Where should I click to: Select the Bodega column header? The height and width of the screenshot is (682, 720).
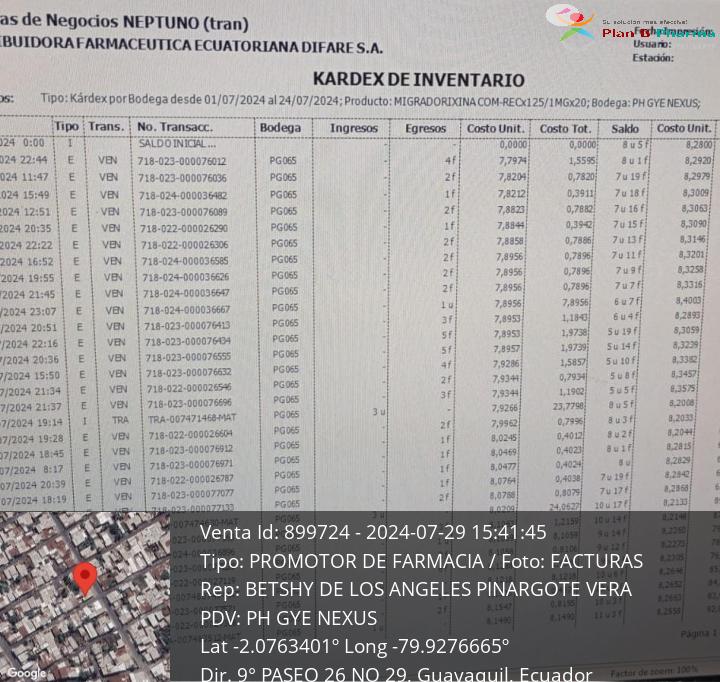coord(280,128)
